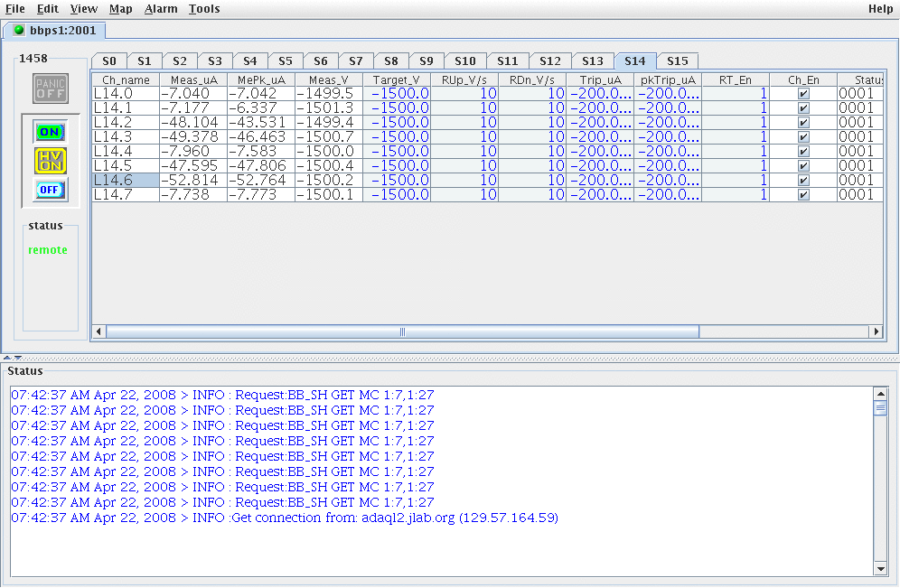Click Trip_uA cell for L14.2
Image resolution: width=900 pixels, height=588 pixels.
point(600,122)
